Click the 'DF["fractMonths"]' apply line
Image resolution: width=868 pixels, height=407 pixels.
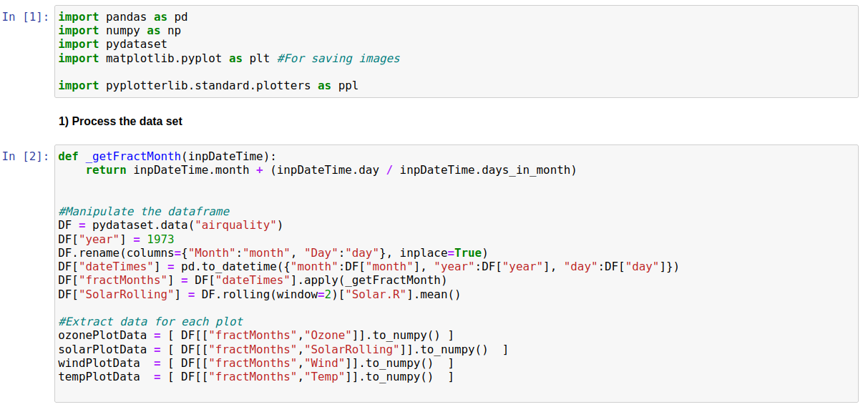coord(253,280)
